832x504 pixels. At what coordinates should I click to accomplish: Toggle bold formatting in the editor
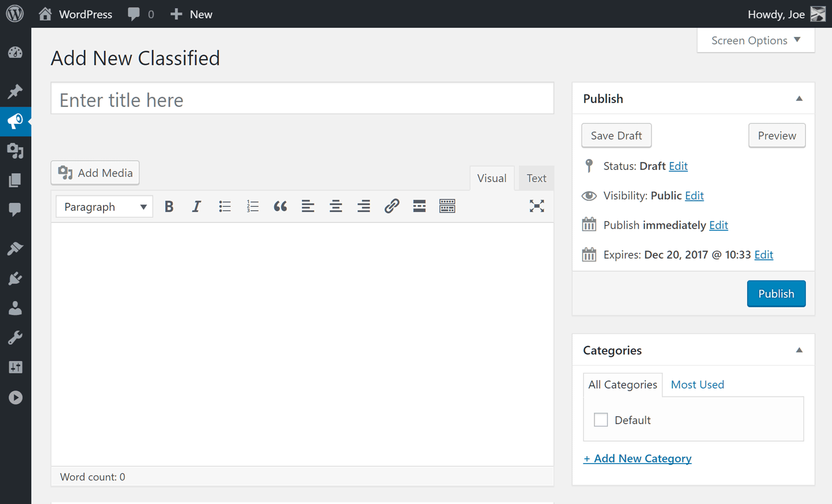click(x=169, y=207)
